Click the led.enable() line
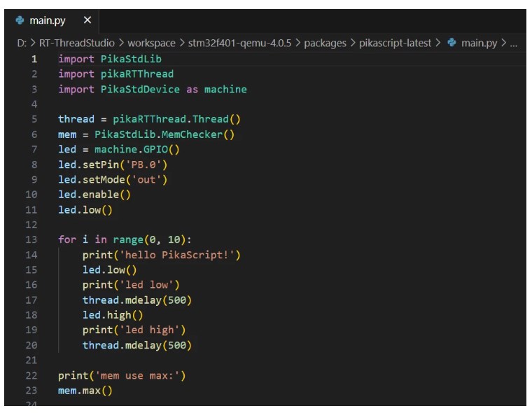Viewport: 532px width, 413px height. (94, 195)
